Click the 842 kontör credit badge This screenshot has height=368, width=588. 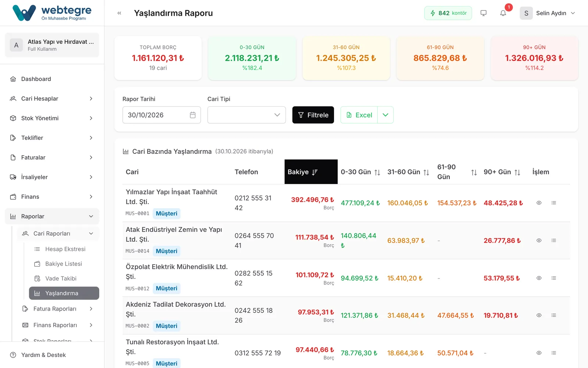(x=448, y=13)
